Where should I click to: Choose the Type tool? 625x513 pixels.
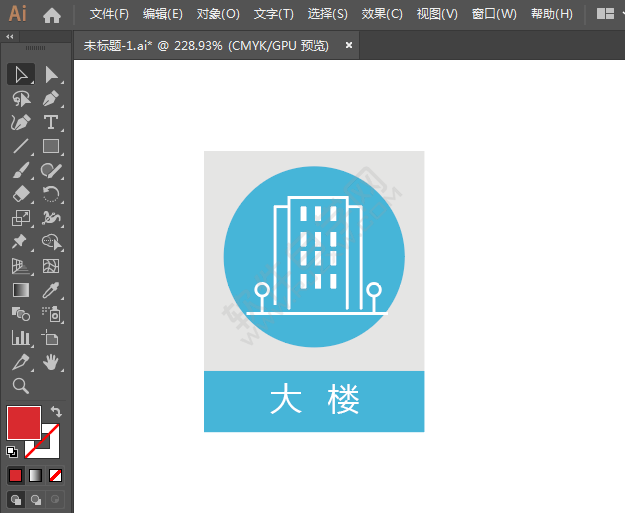51,122
